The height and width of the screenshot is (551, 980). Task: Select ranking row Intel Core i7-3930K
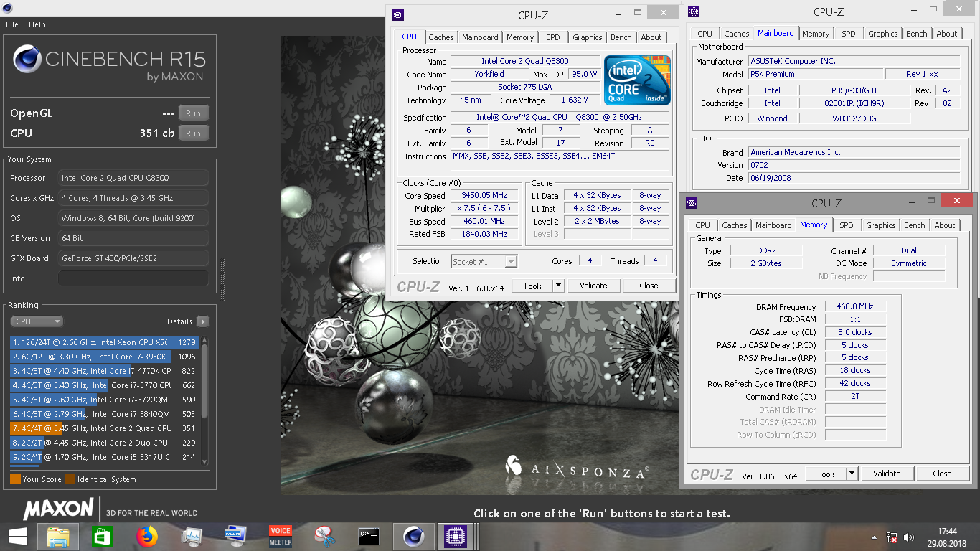pos(105,357)
